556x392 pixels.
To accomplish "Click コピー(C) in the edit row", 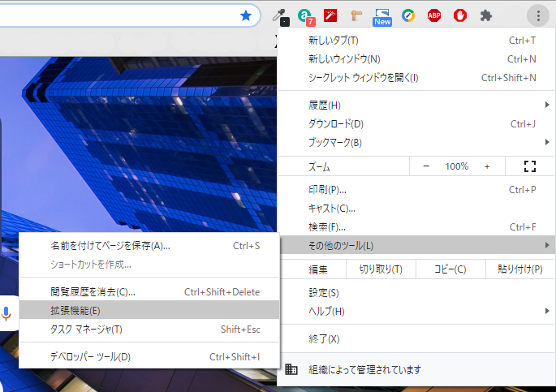I will (x=450, y=269).
